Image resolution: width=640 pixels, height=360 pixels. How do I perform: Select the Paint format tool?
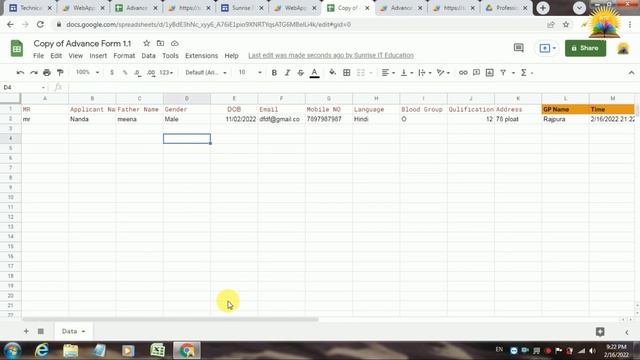[60, 73]
